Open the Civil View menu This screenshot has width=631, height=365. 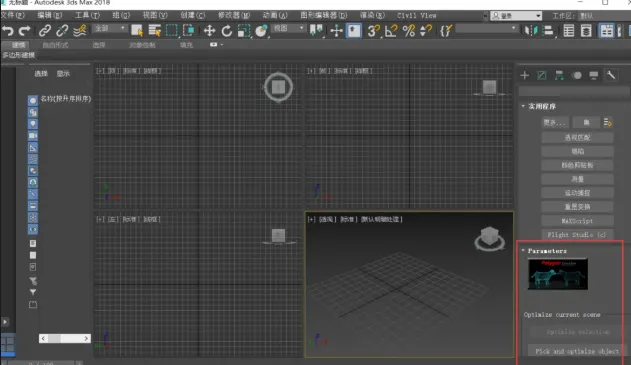click(x=417, y=15)
